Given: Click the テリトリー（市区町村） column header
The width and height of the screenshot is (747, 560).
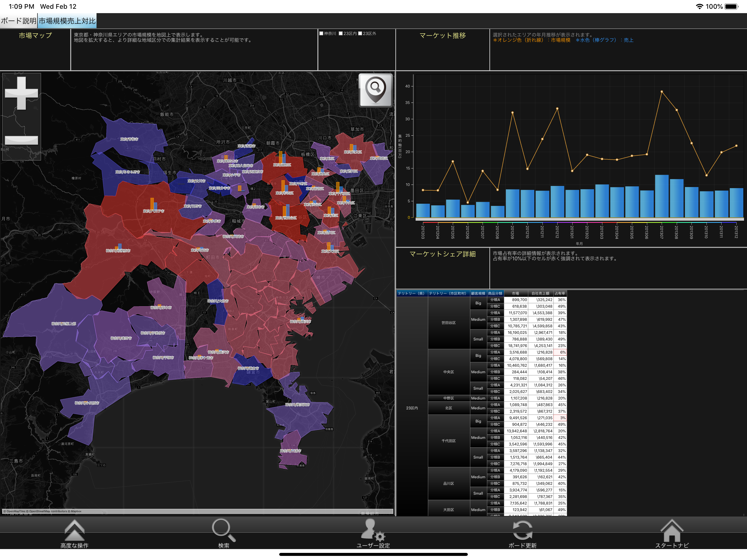Looking at the screenshot, I should pyautogui.click(x=448, y=293).
